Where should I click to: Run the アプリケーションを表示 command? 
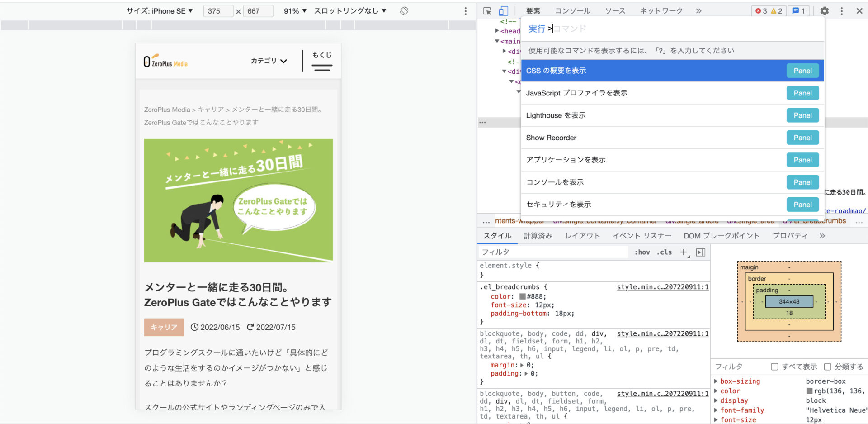point(672,160)
